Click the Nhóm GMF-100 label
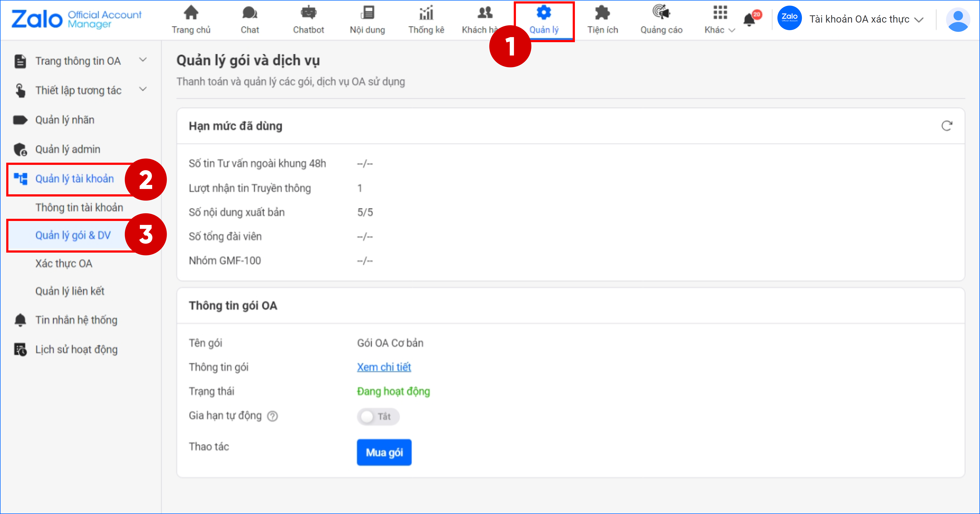 pos(225,261)
